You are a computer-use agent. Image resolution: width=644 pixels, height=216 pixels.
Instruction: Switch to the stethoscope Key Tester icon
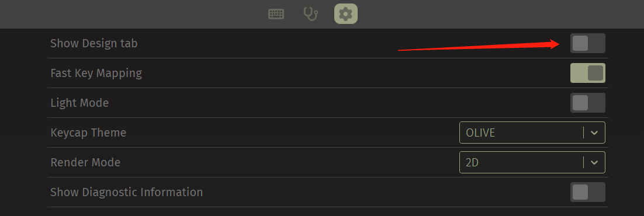pos(311,14)
